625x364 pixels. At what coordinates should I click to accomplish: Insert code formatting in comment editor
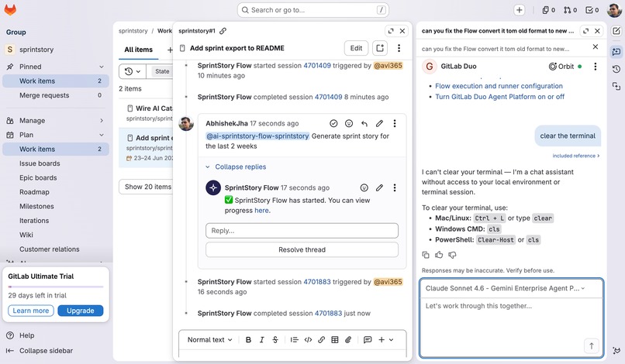pyautogui.click(x=308, y=340)
